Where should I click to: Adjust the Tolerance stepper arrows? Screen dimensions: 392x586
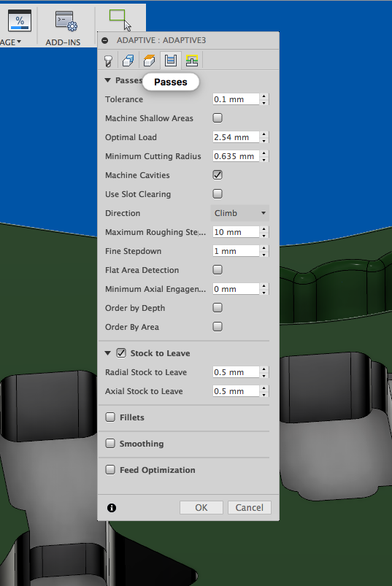coord(264,99)
